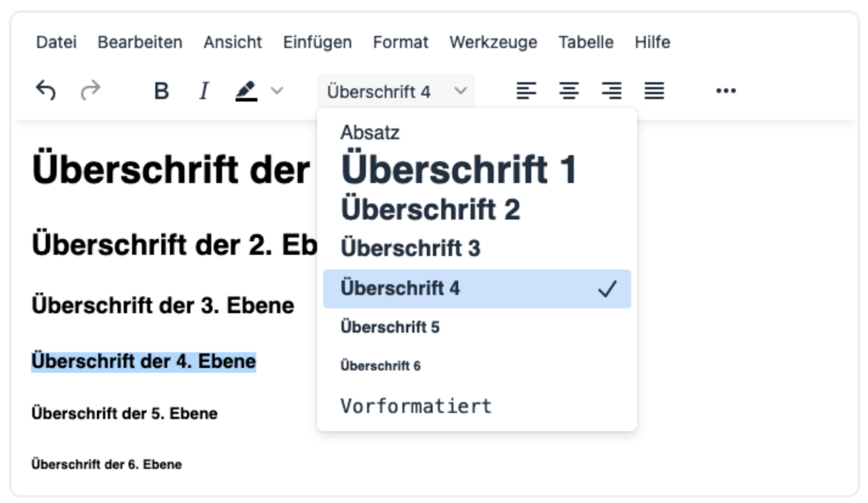Choose Überschrift 3 in the dropdown
868x503 pixels.
[477, 248]
